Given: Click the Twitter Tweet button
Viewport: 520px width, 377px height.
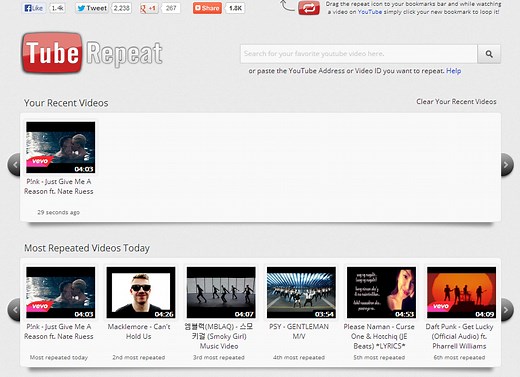Looking at the screenshot, I should 92,8.
